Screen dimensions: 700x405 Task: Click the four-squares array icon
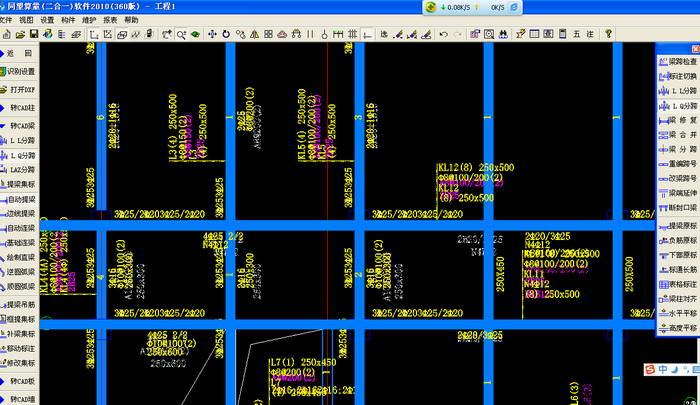(x=268, y=34)
